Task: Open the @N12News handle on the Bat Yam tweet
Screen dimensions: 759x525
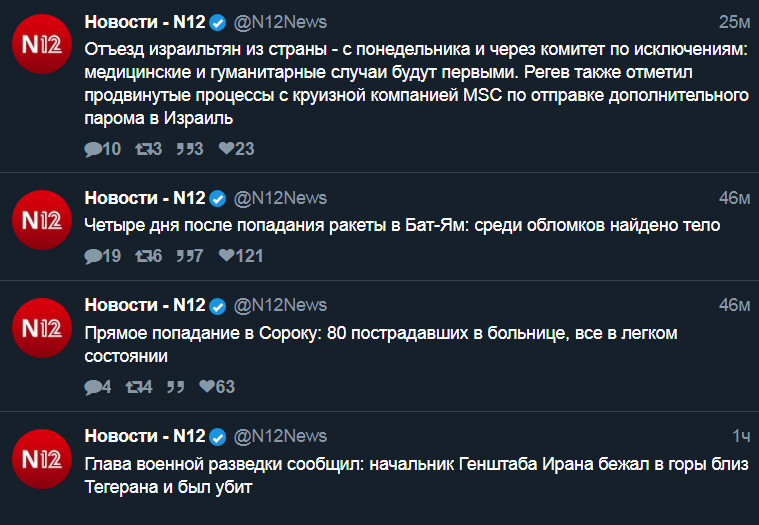Action: 280,198
